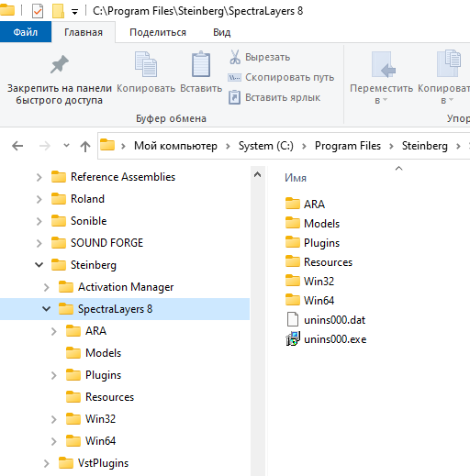This screenshot has height=476, width=470.
Task: Collapse the SpectraLayers 8 tree node
Action: click(x=46, y=309)
